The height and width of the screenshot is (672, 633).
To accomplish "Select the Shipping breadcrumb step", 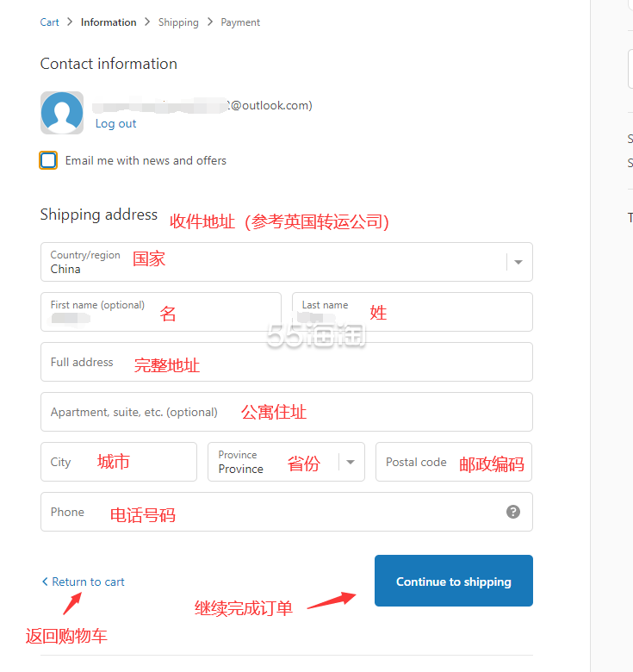I will point(178,22).
